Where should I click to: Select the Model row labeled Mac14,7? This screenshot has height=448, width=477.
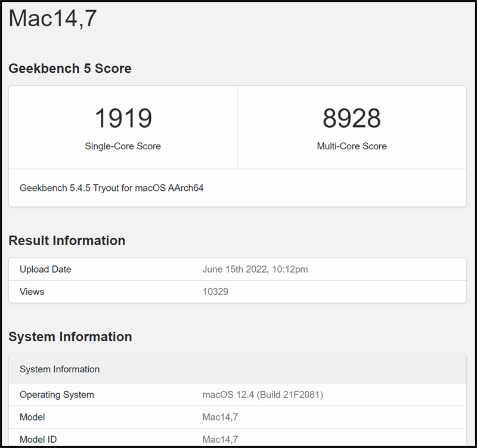(32, 417)
